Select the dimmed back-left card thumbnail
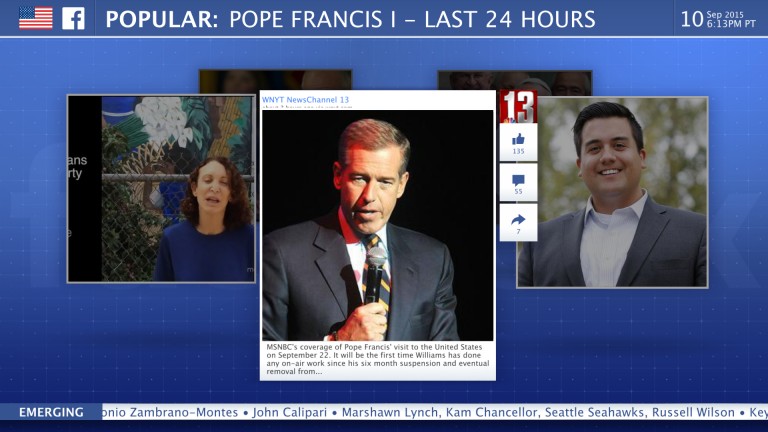 coord(275,80)
